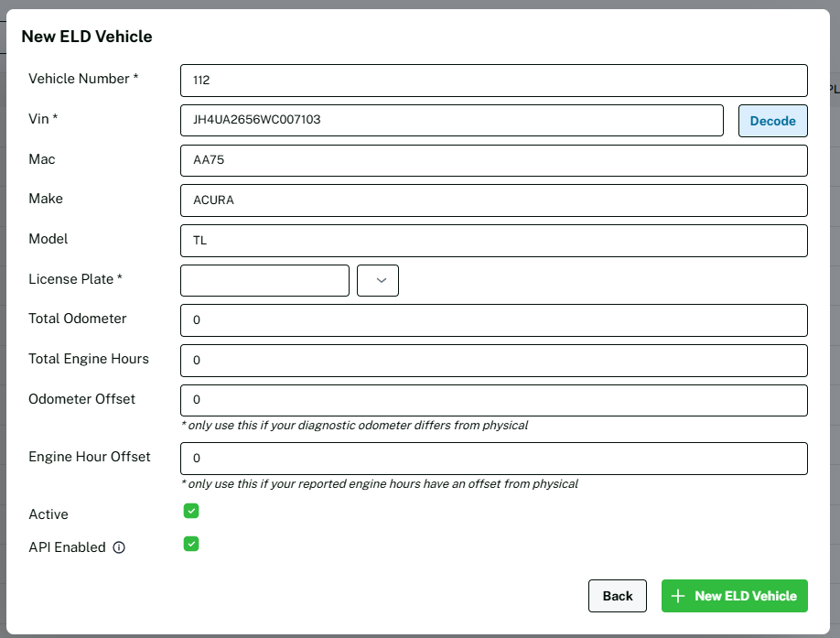Click the plus icon on the green button
840x638 pixels.
[678, 596]
